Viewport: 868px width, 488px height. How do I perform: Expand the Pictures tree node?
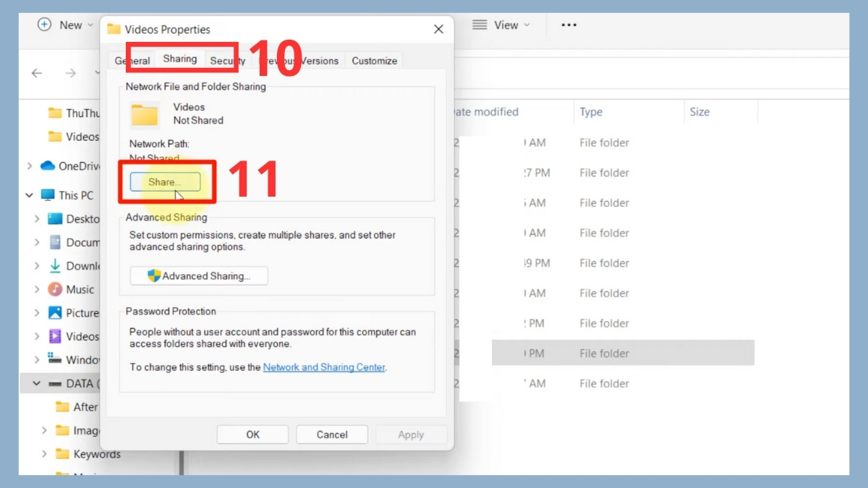(38, 313)
